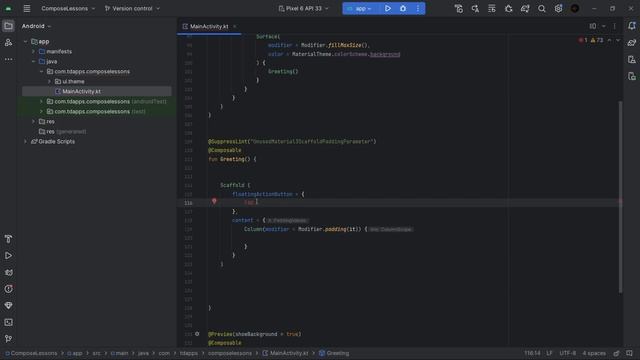Open the Version control dropdown
The height and width of the screenshot is (360, 640).
click(x=132, y=8)
